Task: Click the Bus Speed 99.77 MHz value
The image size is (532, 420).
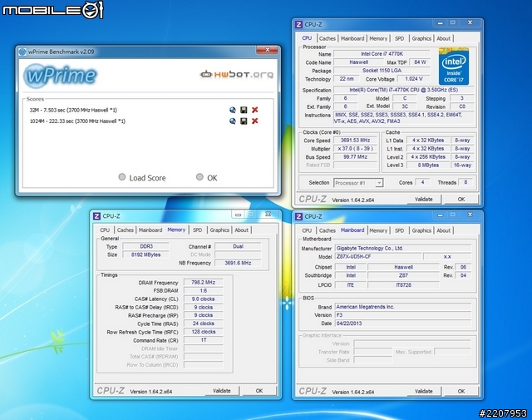Action: pos(355,157)
